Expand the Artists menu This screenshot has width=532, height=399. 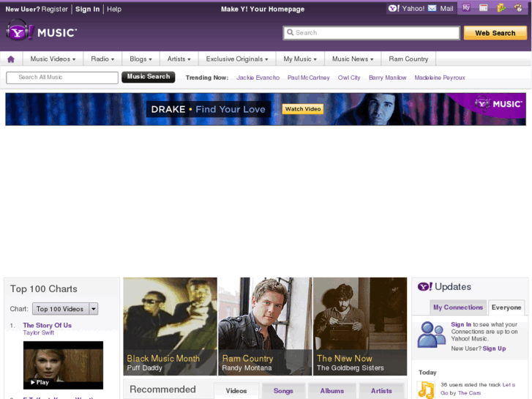pos(179,59)
